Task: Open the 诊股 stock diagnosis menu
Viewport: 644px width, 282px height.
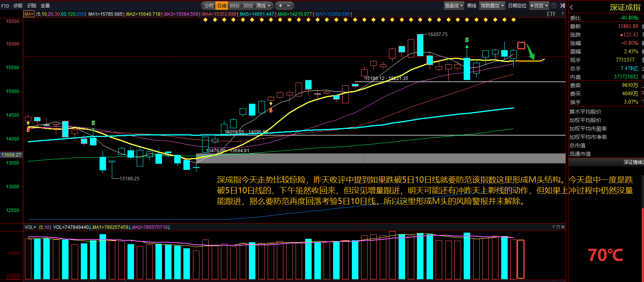Action: point(18,6)
